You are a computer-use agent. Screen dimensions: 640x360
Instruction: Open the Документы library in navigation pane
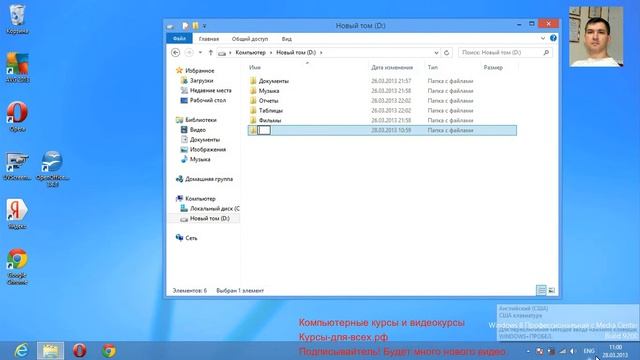204,140
